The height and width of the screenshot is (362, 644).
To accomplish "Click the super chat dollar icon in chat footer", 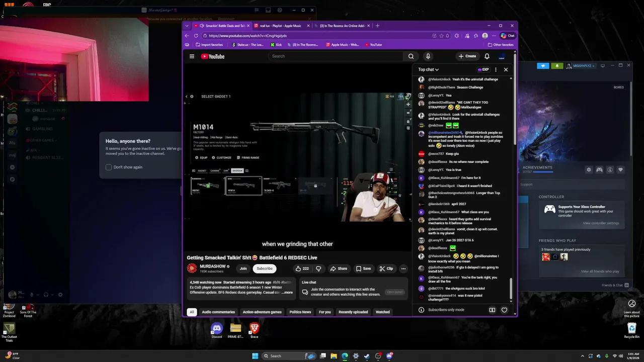I will [492, 310].
